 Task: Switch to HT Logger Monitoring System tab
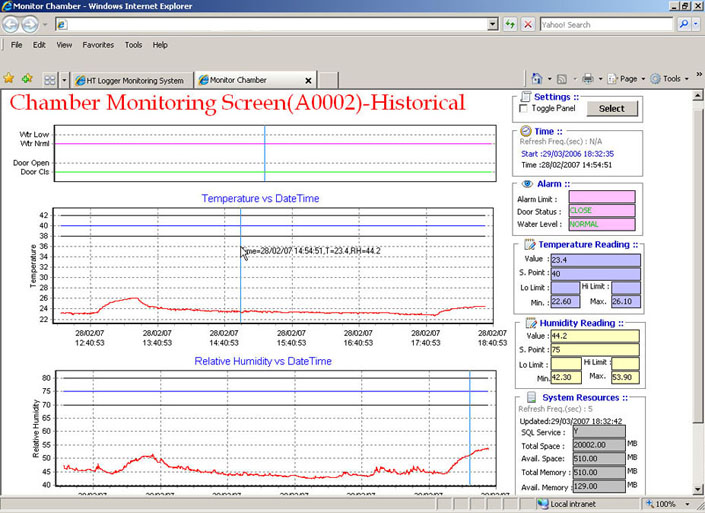(x=134, y=79)
